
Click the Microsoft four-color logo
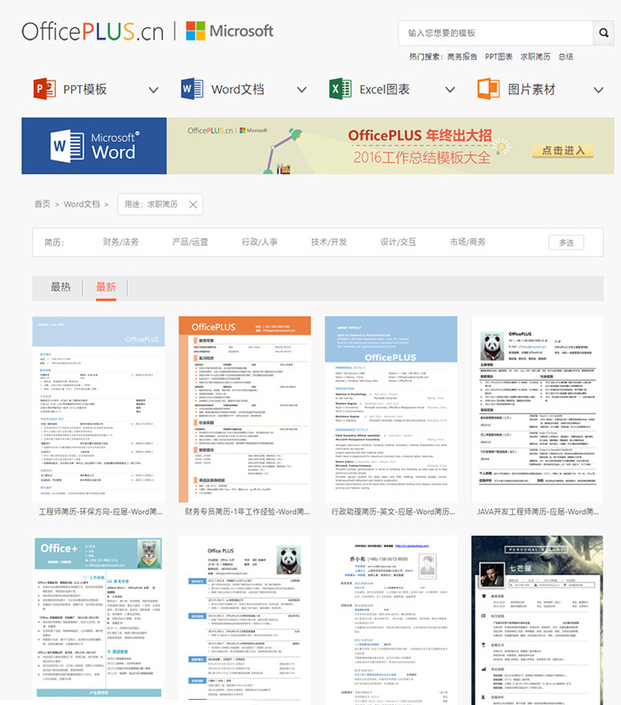195,31
